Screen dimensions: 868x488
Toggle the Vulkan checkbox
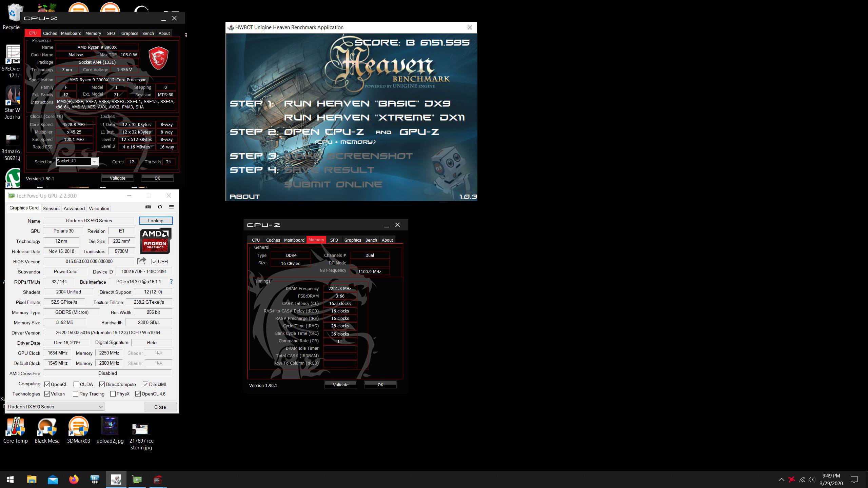47,394
